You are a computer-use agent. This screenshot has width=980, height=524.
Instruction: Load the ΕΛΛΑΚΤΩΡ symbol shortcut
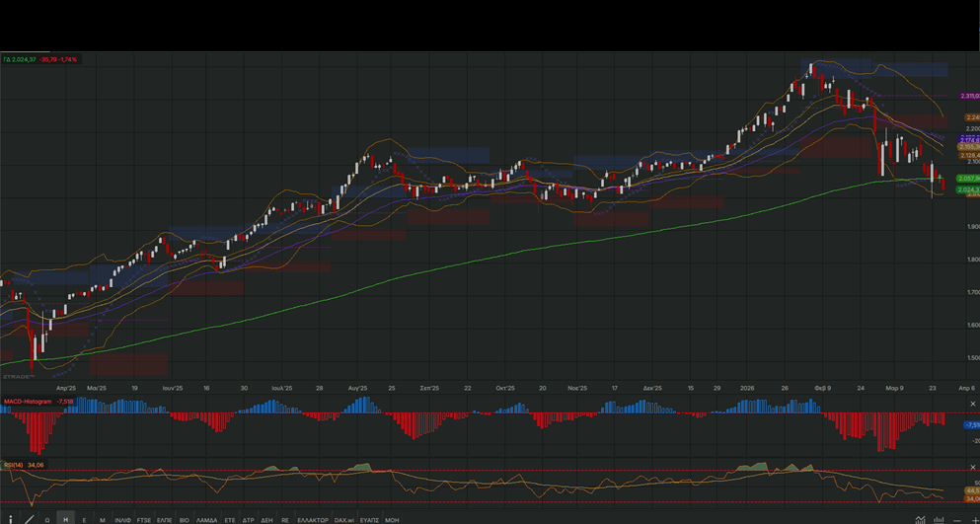pos(313,520)
